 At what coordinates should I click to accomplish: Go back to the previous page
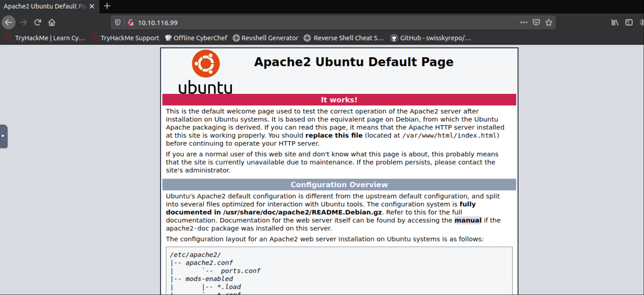(x=9, y=22)
